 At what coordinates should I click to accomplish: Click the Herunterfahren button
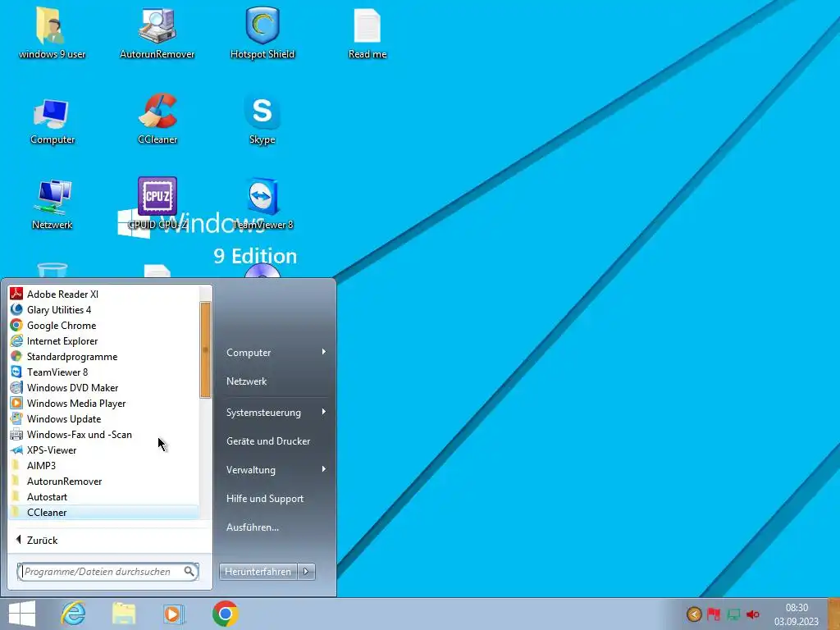pos(258,572)
